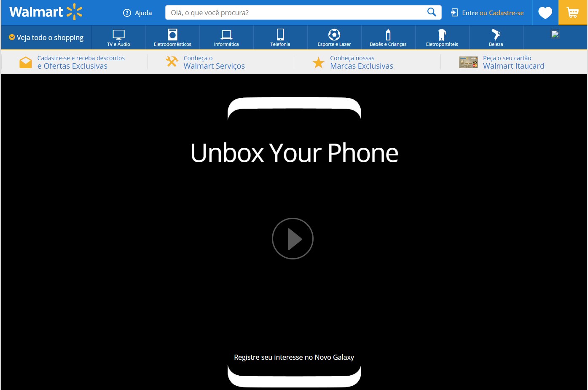Expand Veja todo o shopping menu
The height and width of the screenshot is (390, 588).
click(46, 37)
